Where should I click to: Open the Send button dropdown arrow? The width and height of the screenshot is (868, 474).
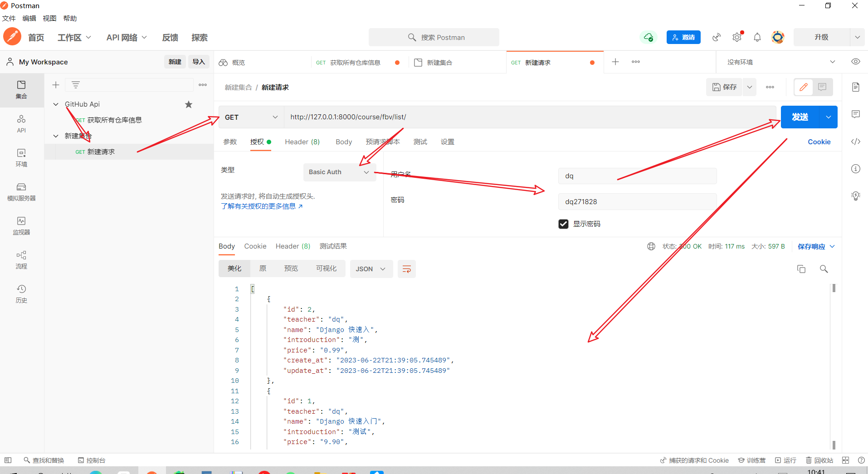point(829,117)
